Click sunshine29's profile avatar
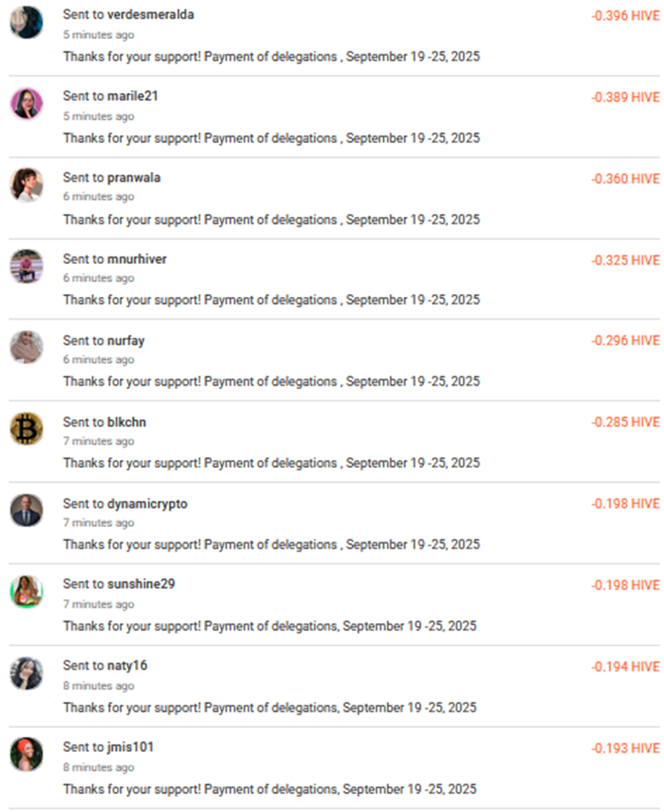The height and width of the screenshot is (812, 664). (26, 592)
